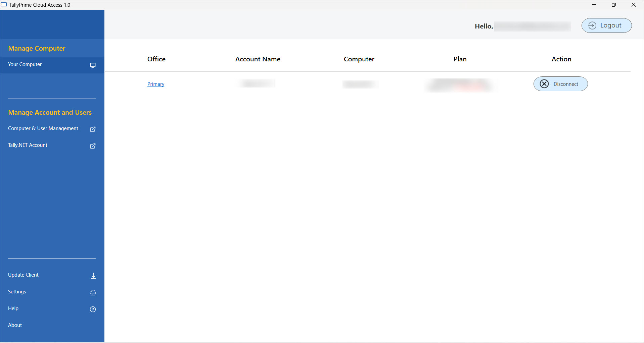Click the download arrow icon for Update Client
Image resolution: width=644 pixels, height=343 pixels.
[93, 276]
